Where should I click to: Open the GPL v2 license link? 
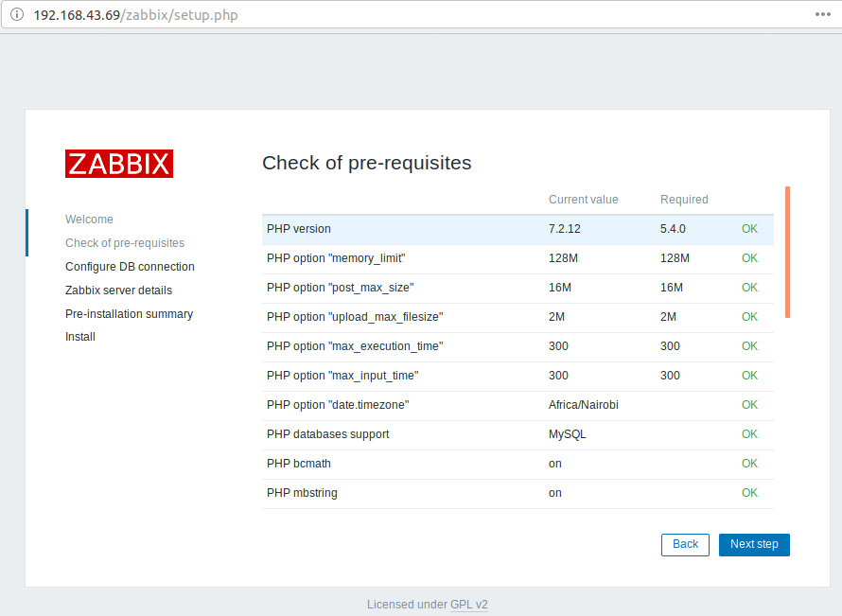click(469, 605)
